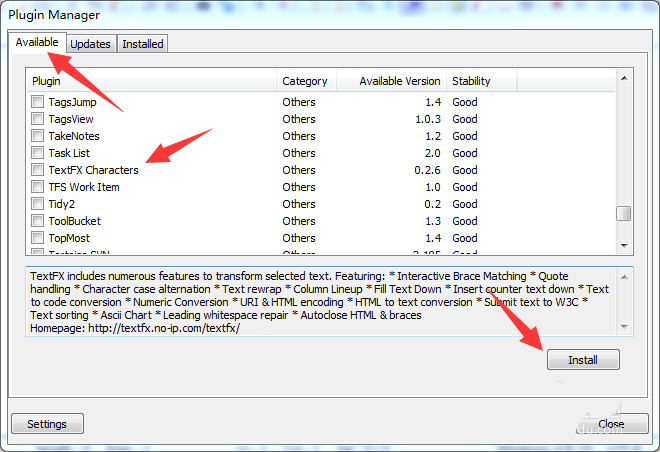660x452 pixels.
Task: Select the TopMost plugin name
Action: (x=69, y=238)
